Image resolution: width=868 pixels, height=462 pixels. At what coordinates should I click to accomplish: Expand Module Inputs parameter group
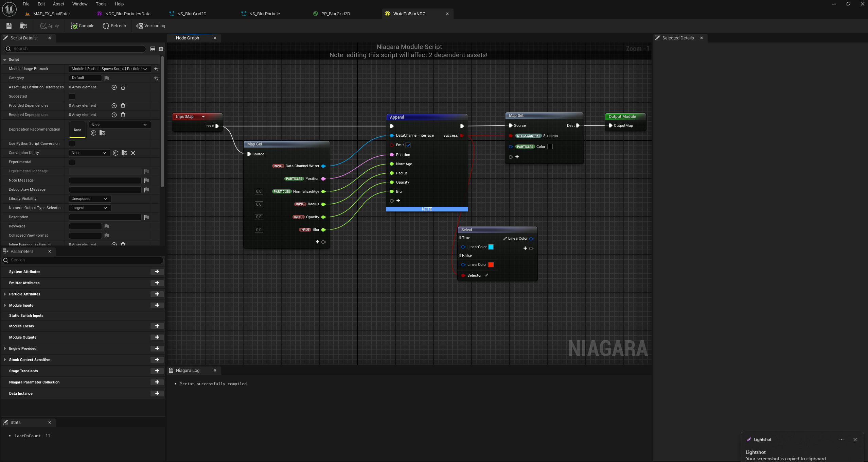click(5, 305)
